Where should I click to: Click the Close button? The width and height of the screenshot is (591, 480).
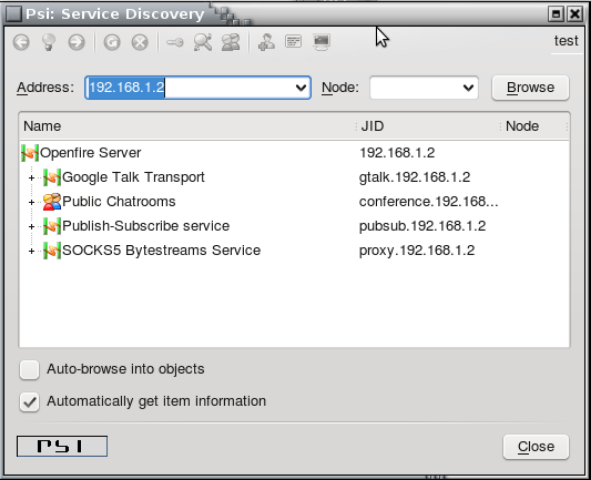click(x=536, y=447)
